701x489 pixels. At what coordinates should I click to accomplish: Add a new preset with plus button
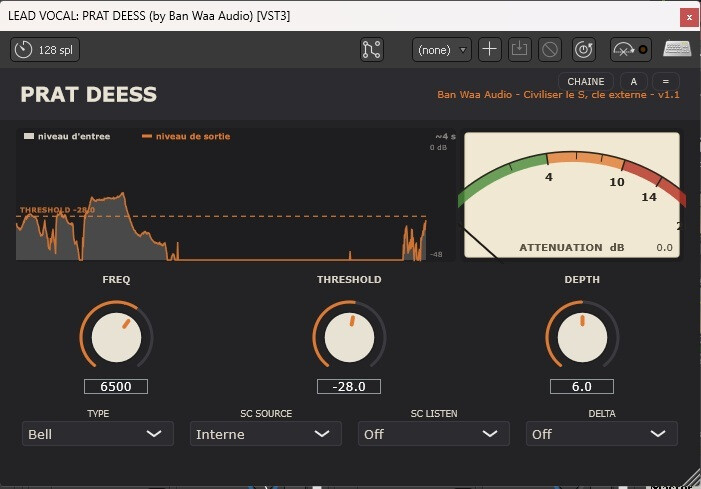click(490, 50)
